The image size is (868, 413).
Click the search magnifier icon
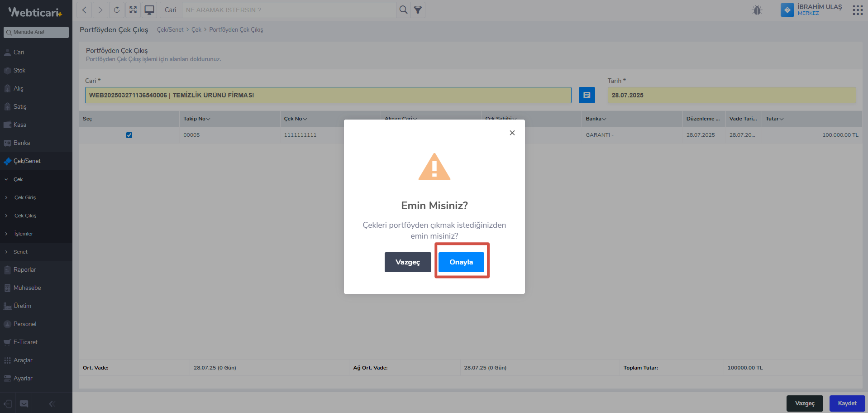(403, 10)
